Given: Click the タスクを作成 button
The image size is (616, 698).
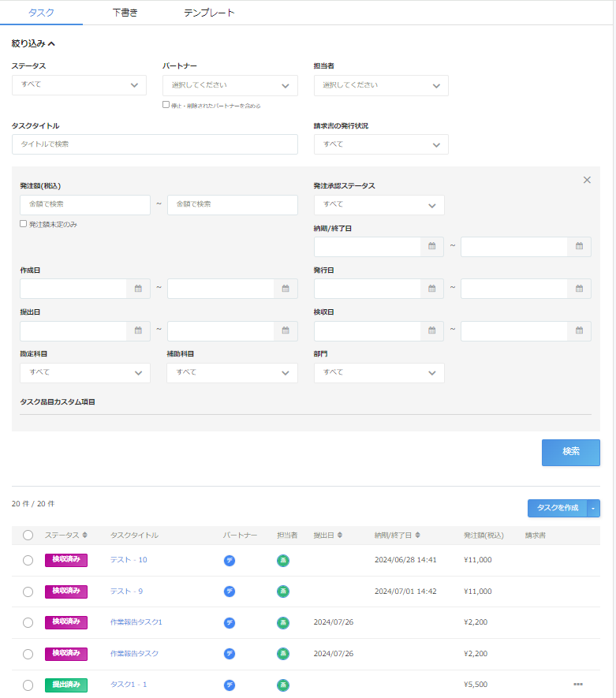Looking at the screenshot, I should tap(558, 509).
